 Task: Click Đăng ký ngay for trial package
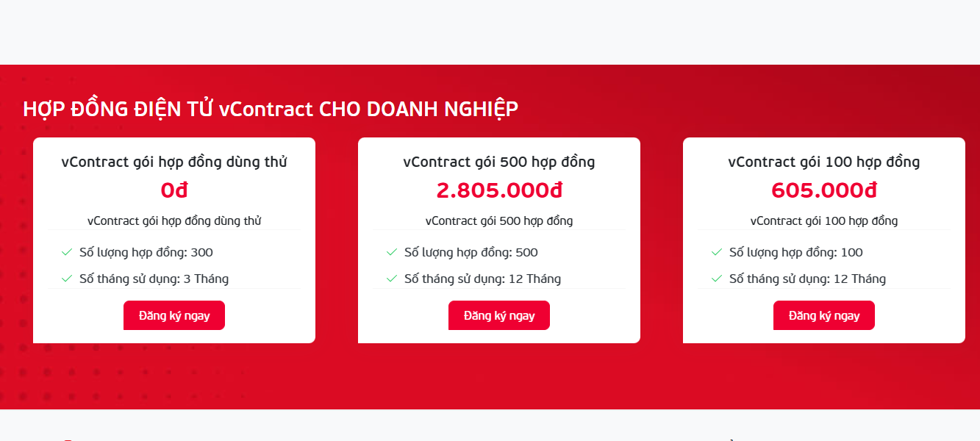tap(174, 315)
